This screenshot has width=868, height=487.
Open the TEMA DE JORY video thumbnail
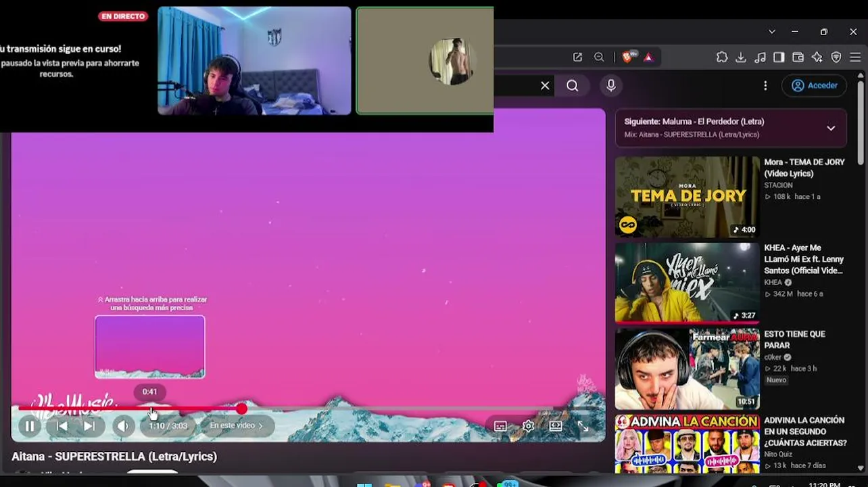click(x=688, y=198)
